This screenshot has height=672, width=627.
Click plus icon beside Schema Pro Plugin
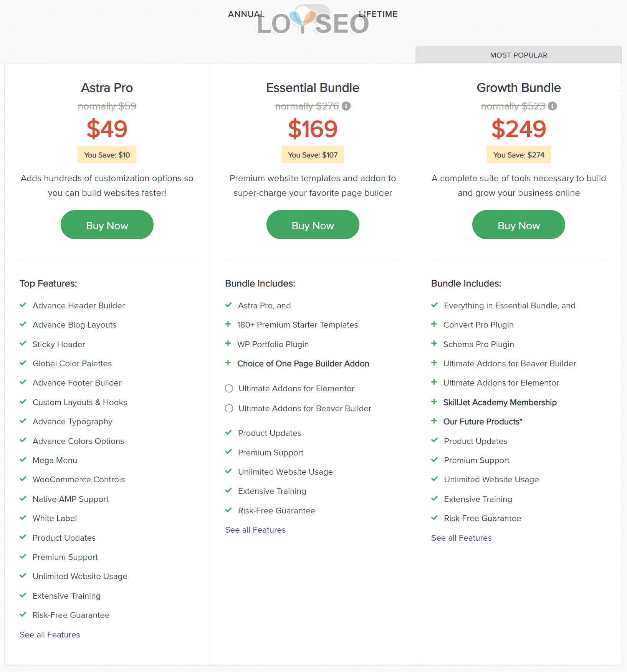pyautogui.click(x=434, y=343)
